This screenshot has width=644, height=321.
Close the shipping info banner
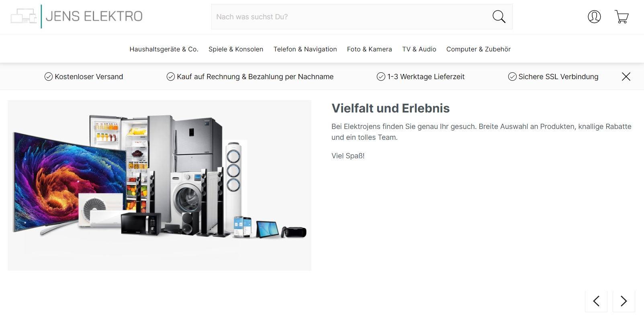(x=626, y=76)
